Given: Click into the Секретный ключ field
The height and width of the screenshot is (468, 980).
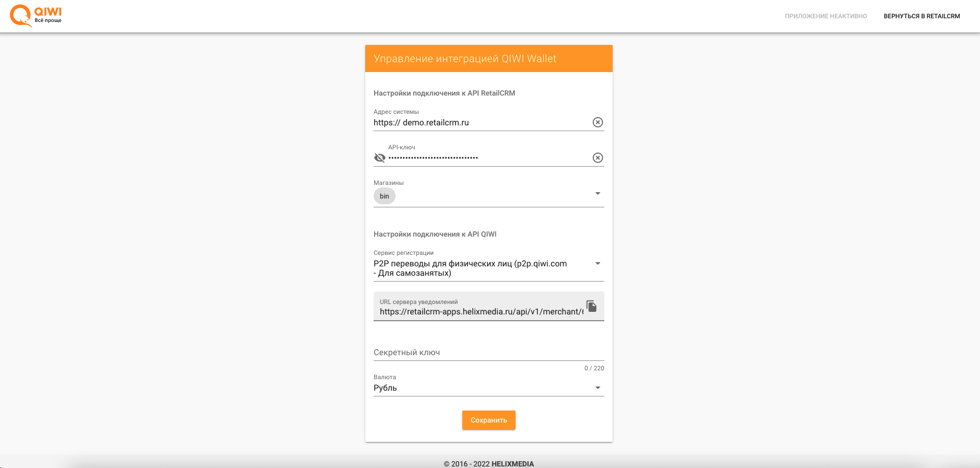Looking at the screenshot, I should [489, 353].
